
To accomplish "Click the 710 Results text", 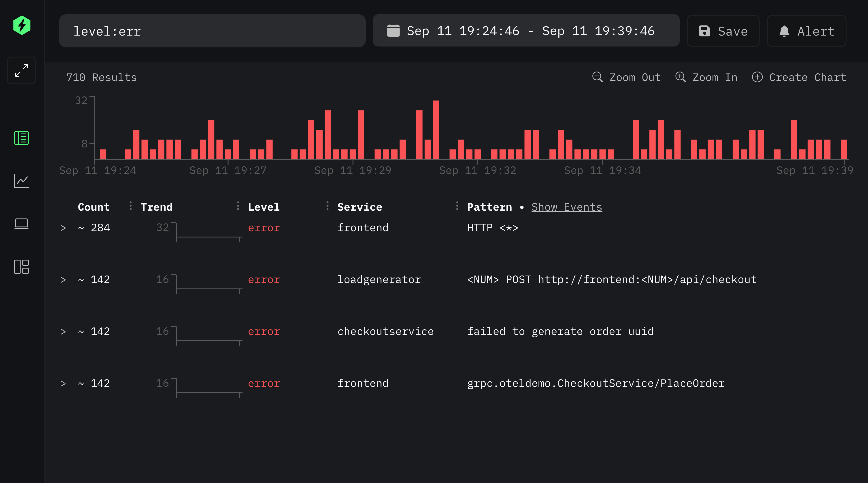I will tap(101, 77).
